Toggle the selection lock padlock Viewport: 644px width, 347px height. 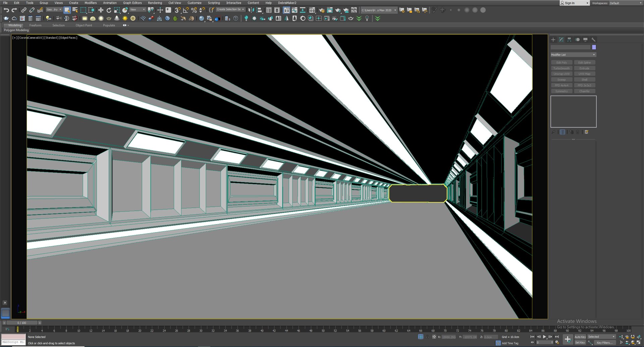(x=427, y=337)
